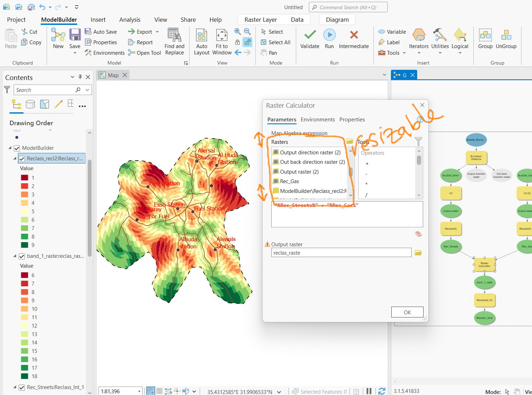Click OK in the Raster Calculator dialog
This screenshot has width=532, height=395.
[407, 312]
